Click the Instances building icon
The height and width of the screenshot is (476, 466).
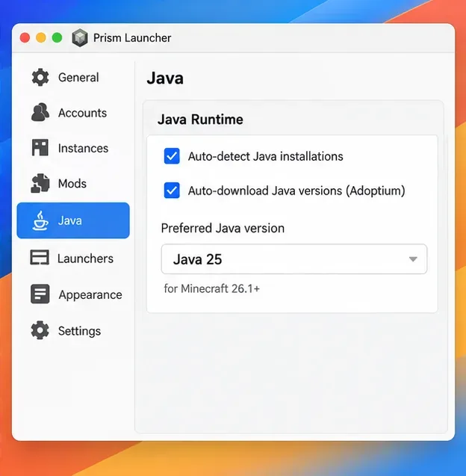(40, 148)
